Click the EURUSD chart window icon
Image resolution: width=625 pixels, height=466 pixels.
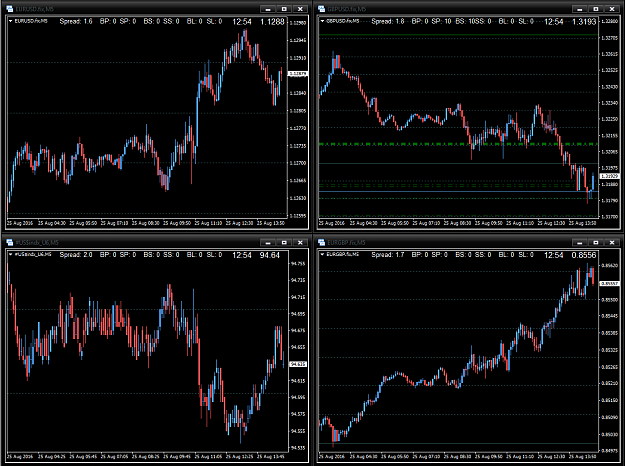coord(10,9)
